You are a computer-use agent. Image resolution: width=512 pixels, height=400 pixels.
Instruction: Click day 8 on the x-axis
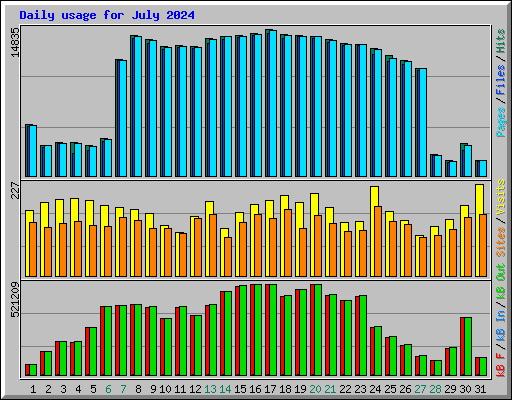click(138, 389)
